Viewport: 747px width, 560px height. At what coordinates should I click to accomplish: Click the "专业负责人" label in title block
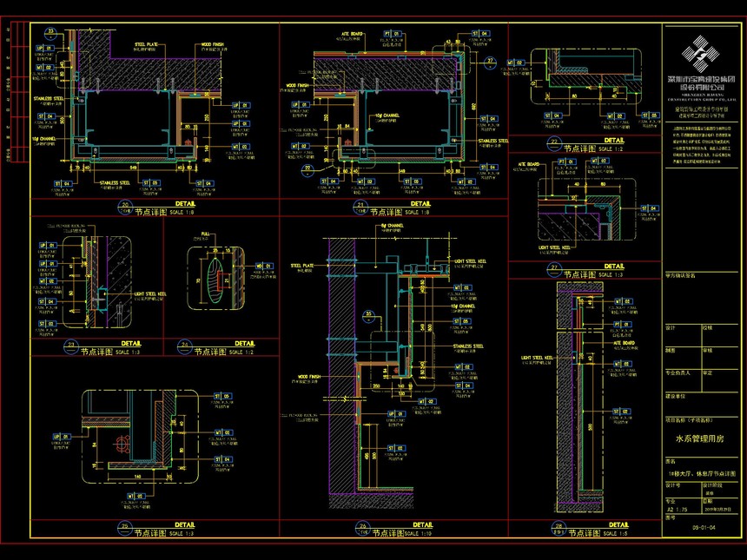(x=678, y=372)
